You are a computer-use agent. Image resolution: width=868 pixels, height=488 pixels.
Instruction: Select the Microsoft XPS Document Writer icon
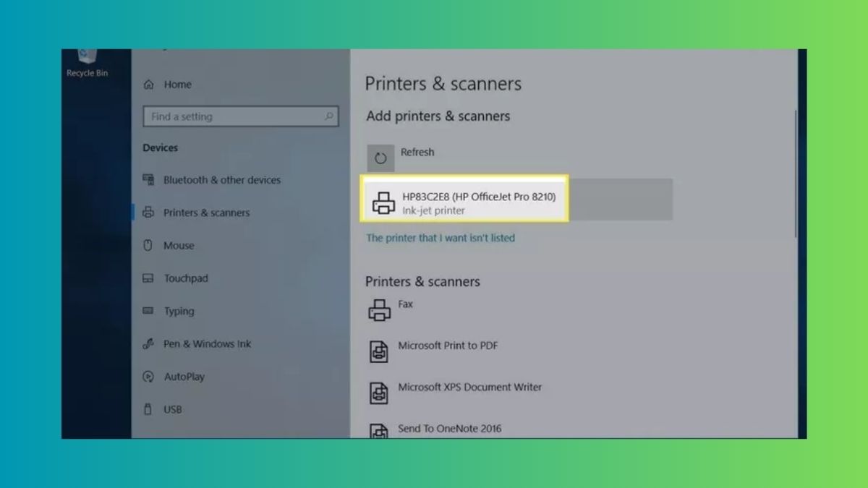(379, 393)
